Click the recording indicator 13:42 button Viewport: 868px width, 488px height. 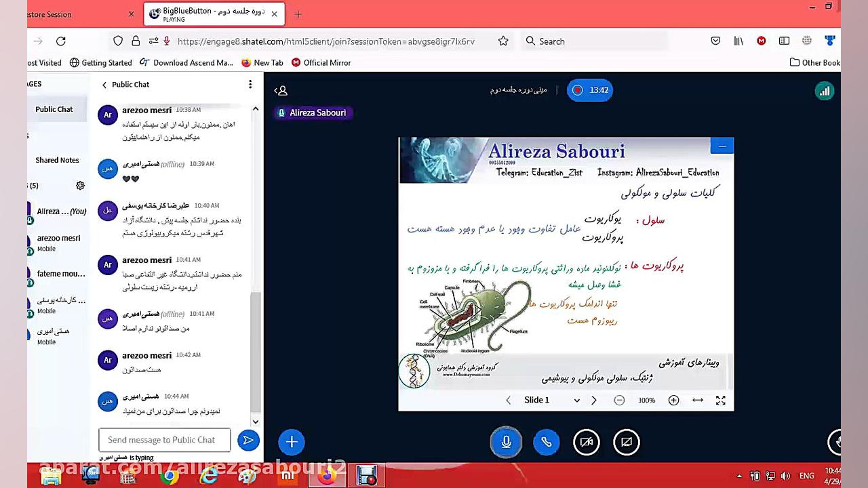(589, 90)
